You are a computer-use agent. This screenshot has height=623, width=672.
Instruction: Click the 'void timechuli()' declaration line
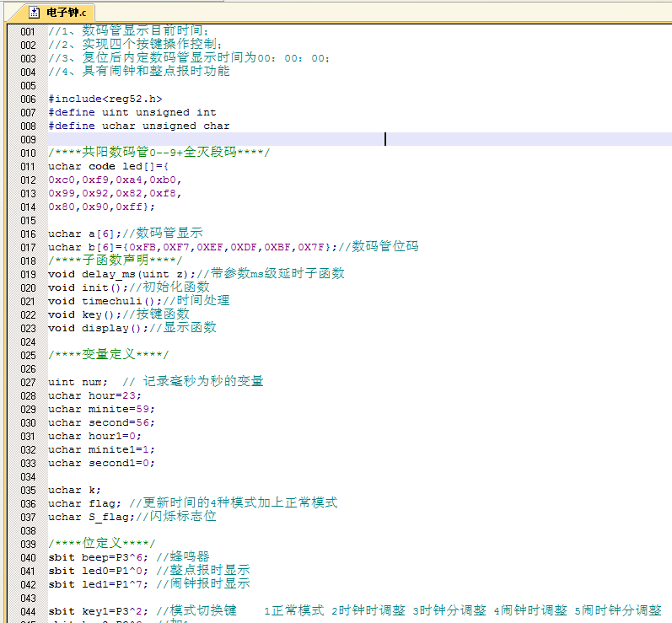click(x=105, y=301)
